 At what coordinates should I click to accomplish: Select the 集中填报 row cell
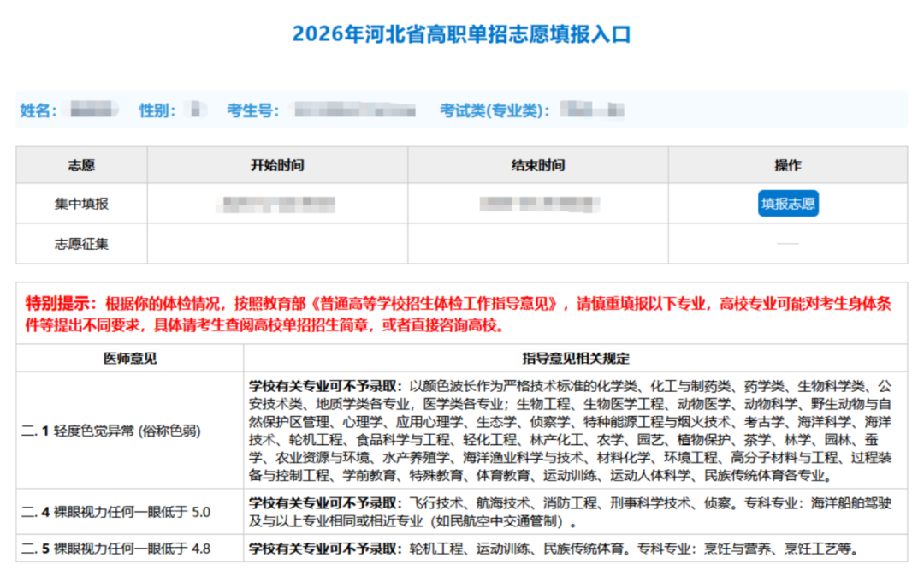81,204
